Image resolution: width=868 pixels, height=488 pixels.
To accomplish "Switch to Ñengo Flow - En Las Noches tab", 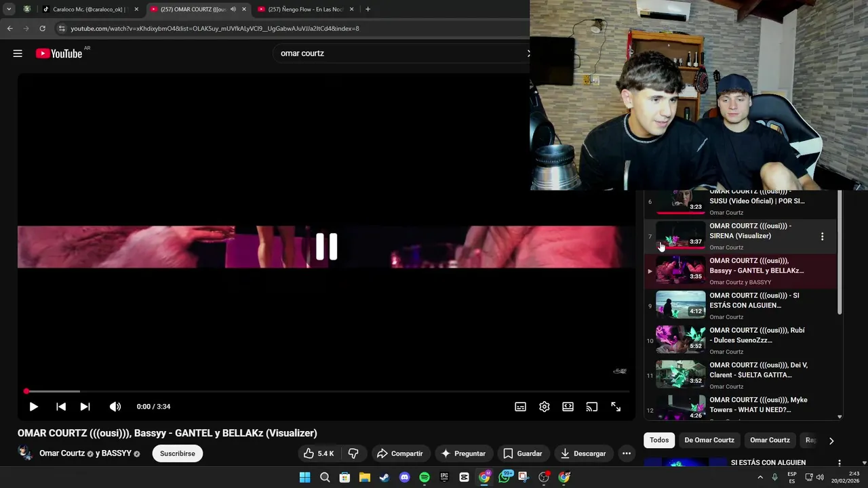I will (305, 9).
